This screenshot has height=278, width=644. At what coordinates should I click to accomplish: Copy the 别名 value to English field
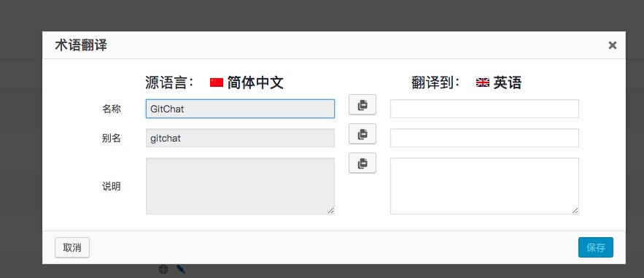point(362,134)
